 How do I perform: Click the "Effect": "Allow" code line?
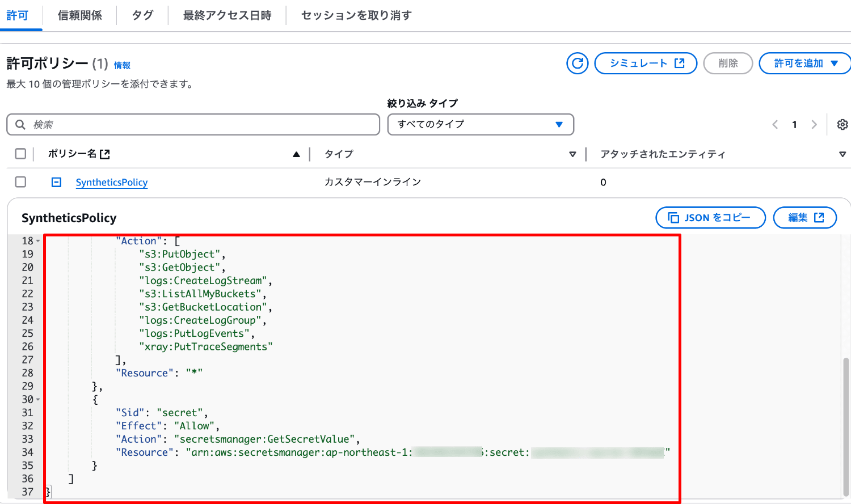(168, 426)
